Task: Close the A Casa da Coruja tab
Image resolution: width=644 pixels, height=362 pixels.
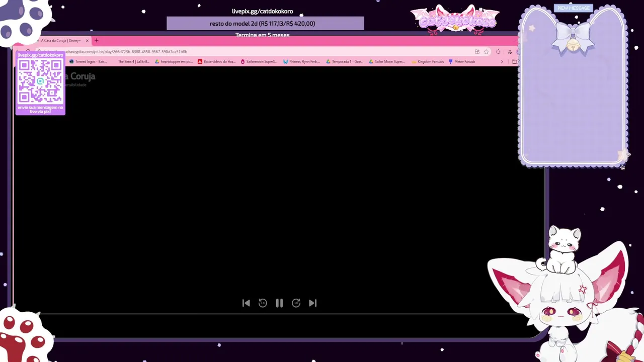Action: click(87, 40)
